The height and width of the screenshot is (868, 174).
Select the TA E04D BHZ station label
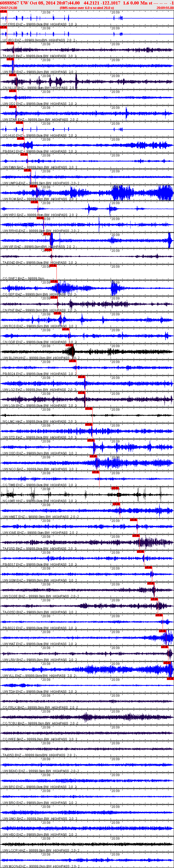click(40, 262)
